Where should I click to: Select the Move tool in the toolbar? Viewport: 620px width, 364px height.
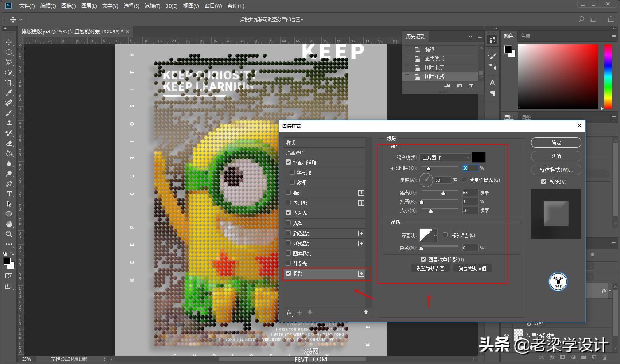(9, 42)
